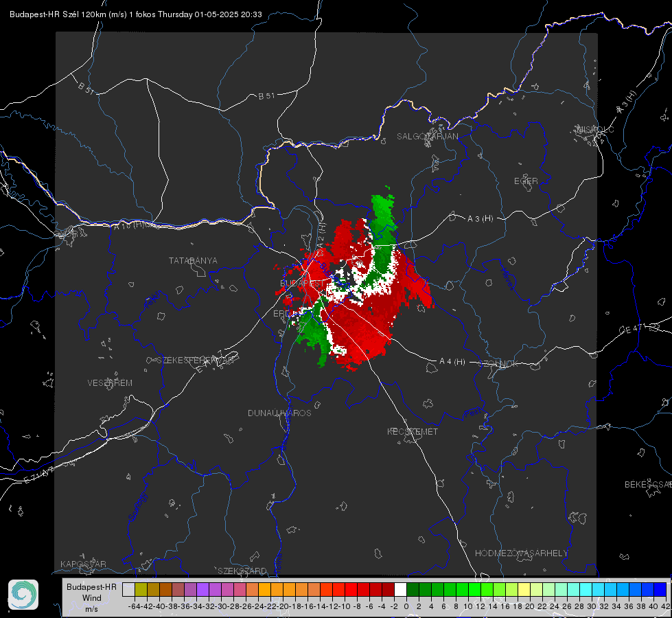Select the cyan swatch between 28 and 30

[586, 589]
